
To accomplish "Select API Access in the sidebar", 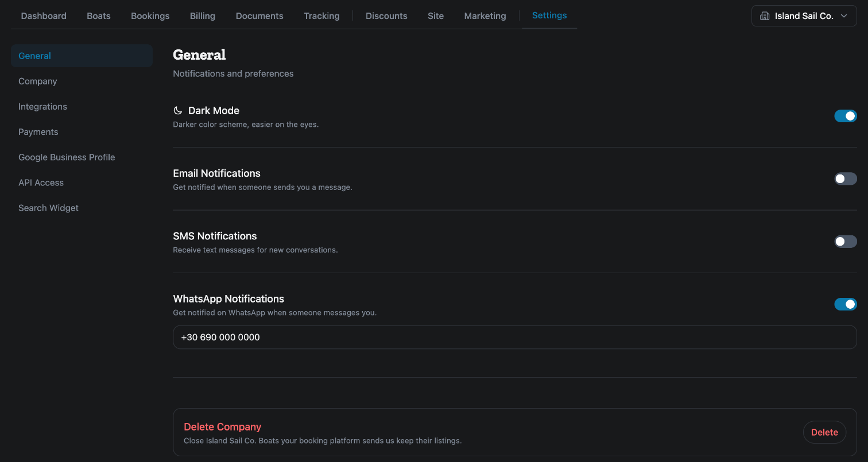I will [82, 183].
